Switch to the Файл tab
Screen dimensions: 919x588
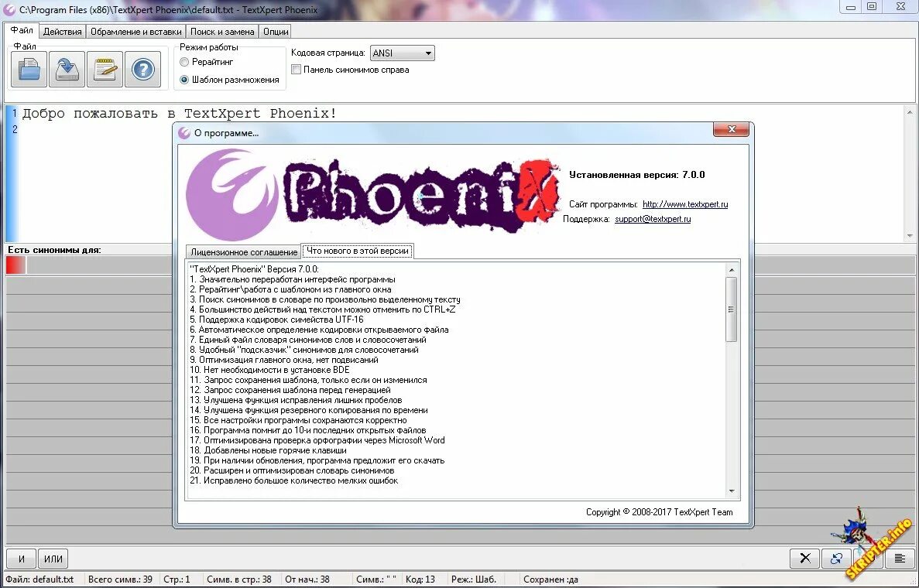22,30
